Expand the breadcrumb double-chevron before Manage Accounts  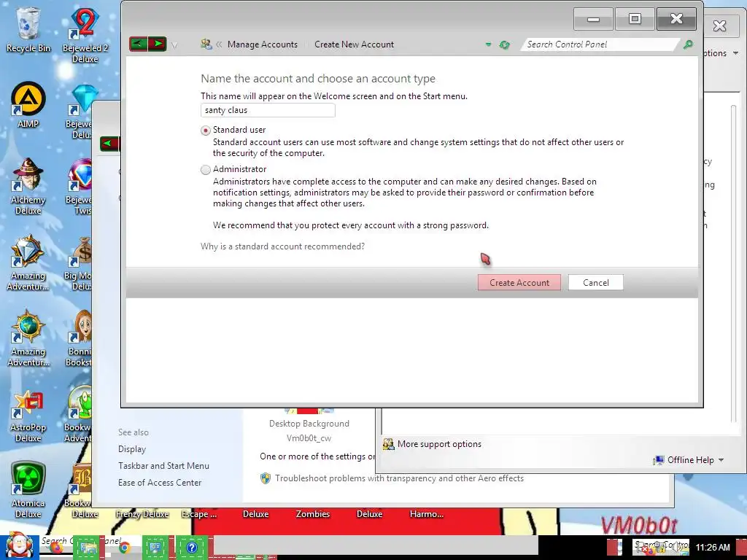click(219, 44)
